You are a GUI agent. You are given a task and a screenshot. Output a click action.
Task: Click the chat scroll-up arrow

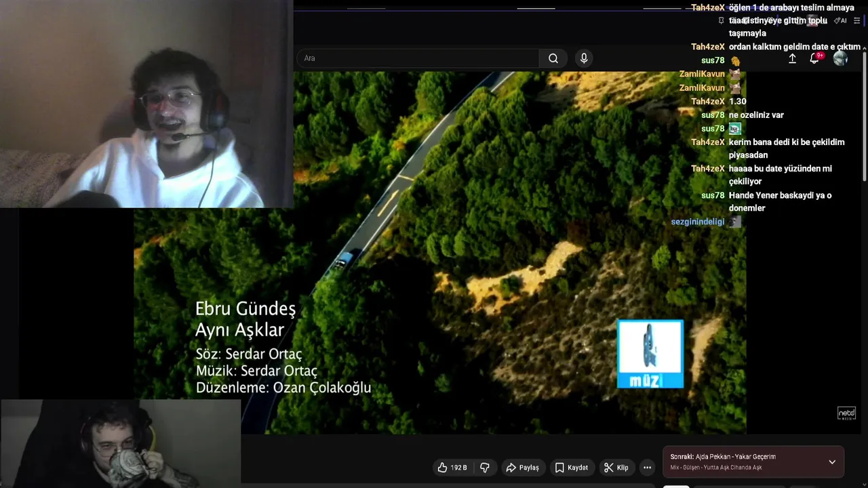pos(864,47)
